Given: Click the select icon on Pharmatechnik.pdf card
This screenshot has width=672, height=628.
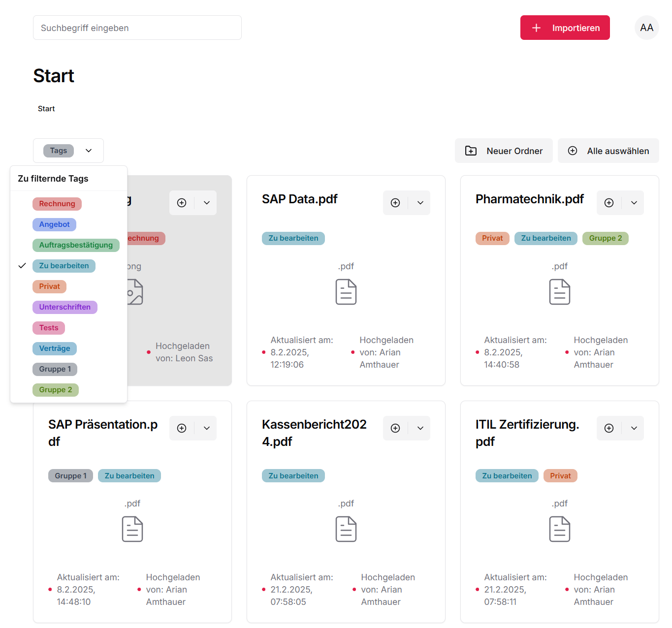Looking at the screenshot, I should tap(609, 203).
